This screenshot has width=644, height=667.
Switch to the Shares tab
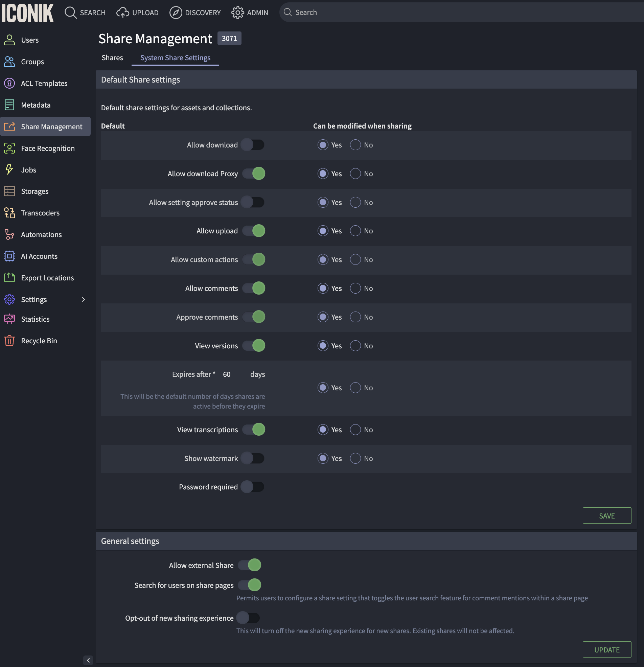(x=112, y=57)
